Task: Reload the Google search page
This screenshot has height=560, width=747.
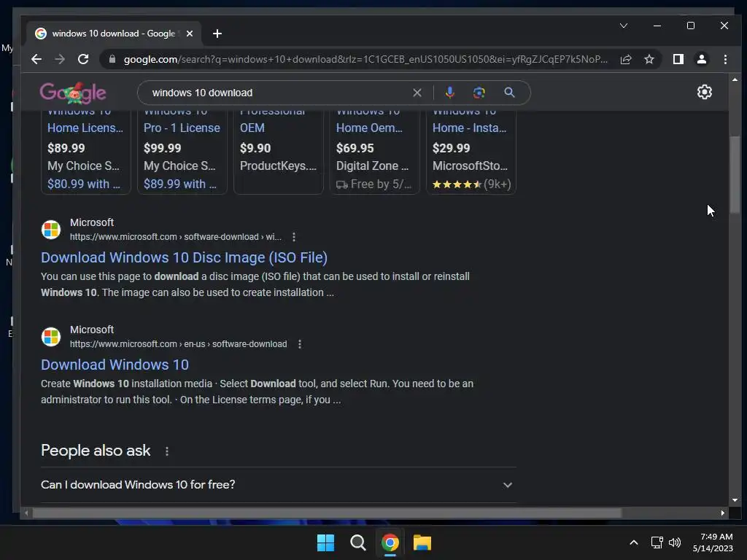Action: [x=83, y=59]
